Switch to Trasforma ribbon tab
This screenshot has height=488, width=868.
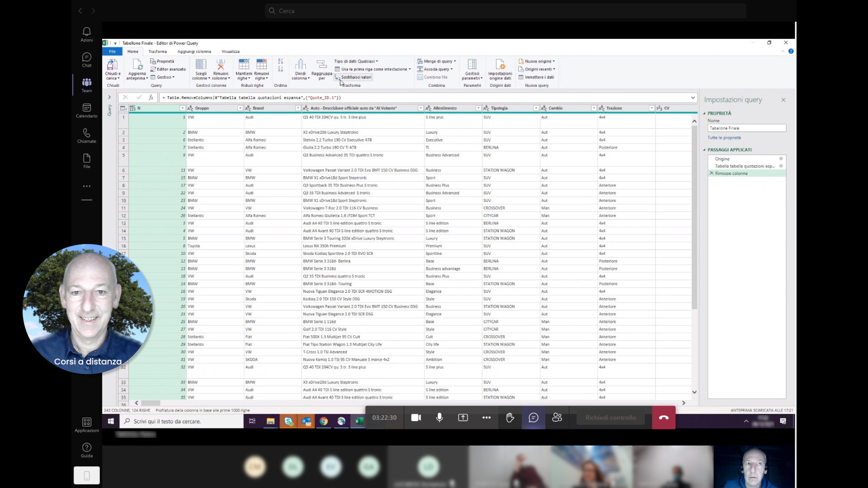point(157,52)
